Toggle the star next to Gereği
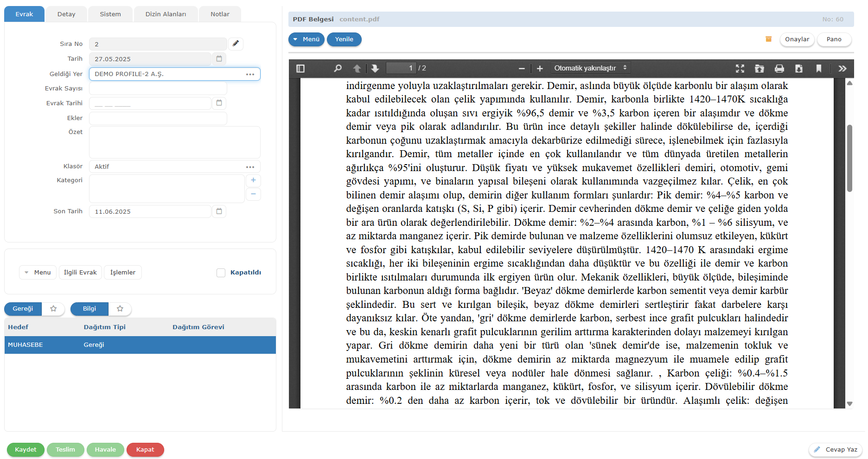This screenshot has width=868, height=459. click(54, 309)
